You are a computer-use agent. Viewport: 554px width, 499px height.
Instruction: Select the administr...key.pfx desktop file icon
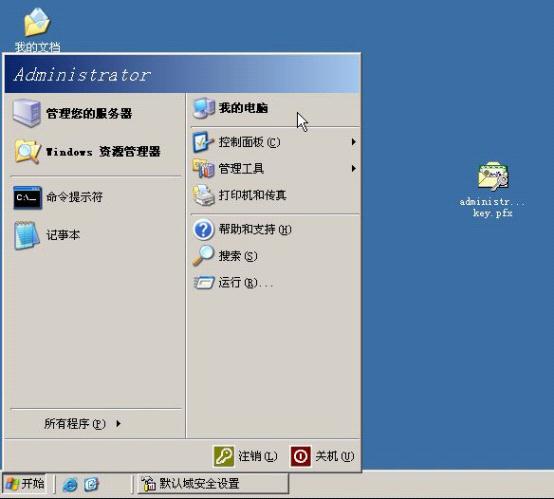493,176
